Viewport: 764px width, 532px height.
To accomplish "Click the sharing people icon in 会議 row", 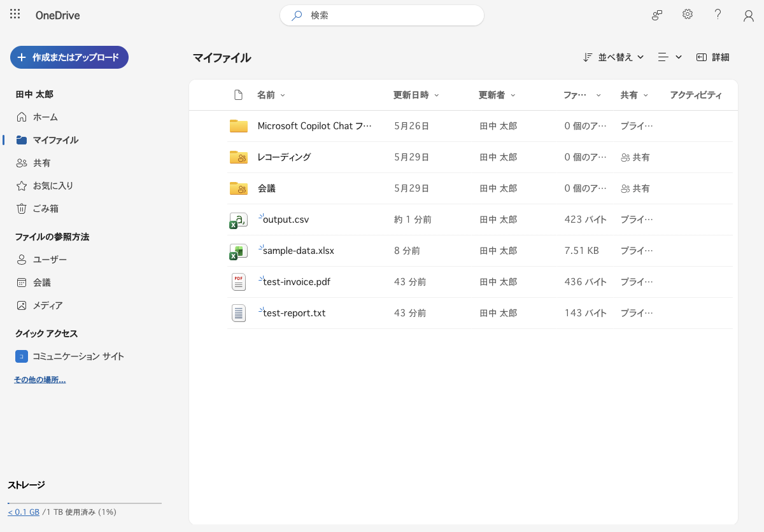I will (625, 188).
